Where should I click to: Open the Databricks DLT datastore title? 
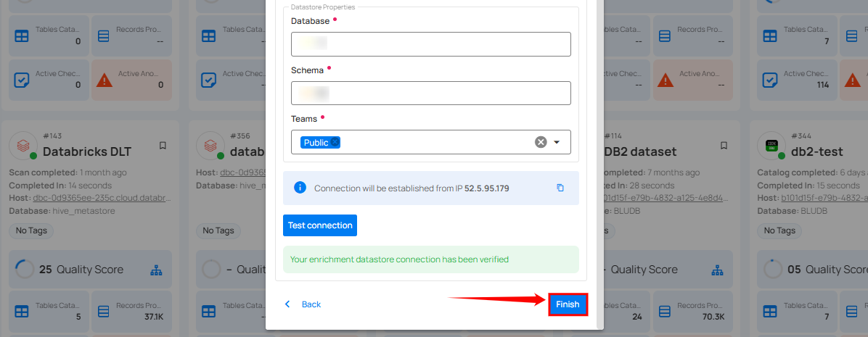(x=86, y=151)
